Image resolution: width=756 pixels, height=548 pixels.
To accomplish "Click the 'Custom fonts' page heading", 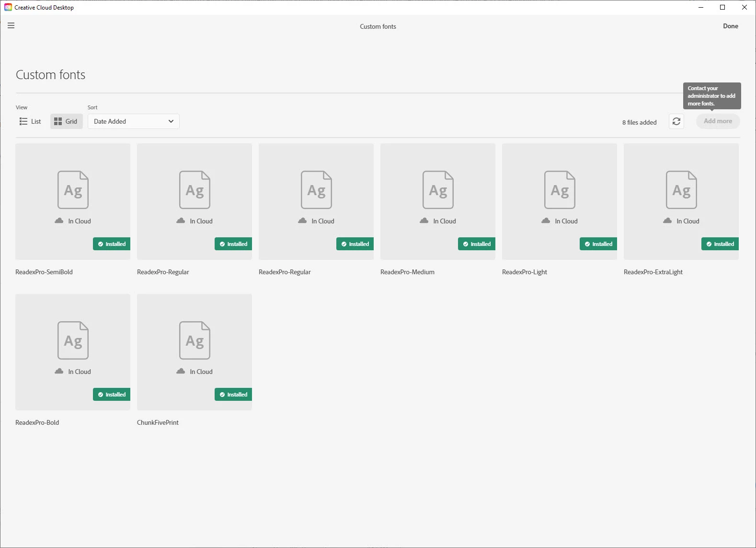I will click(50, 75).
